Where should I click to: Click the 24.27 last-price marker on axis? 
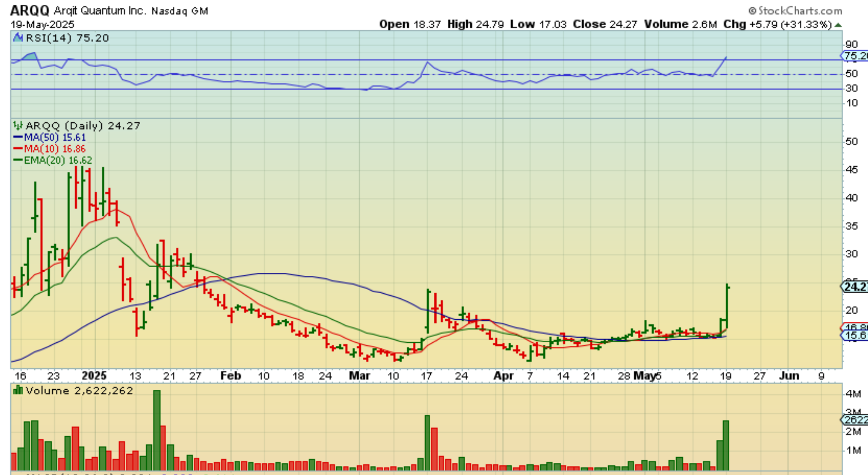click(x=855, y=287)
